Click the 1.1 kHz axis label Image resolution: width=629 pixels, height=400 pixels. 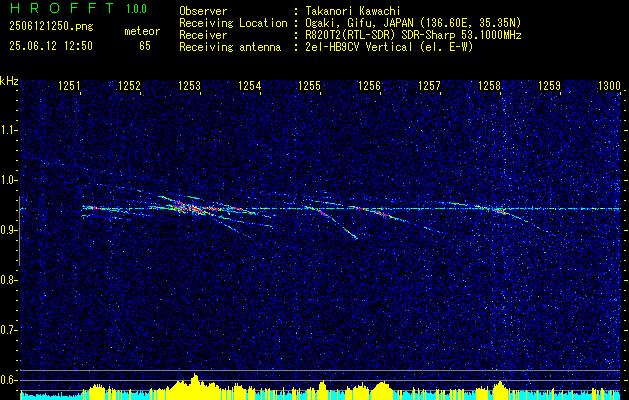coord(8,130)
